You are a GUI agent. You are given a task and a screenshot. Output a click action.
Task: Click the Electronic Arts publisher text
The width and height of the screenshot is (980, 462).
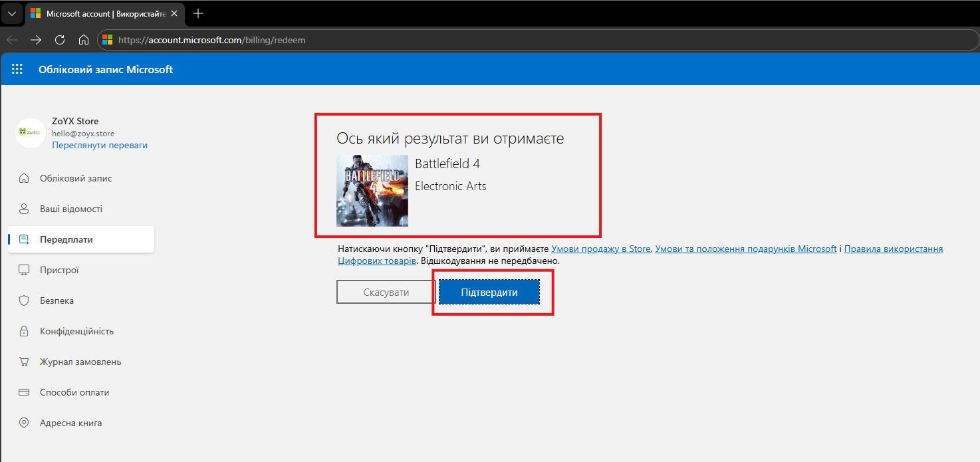click(x=451, y=186)
